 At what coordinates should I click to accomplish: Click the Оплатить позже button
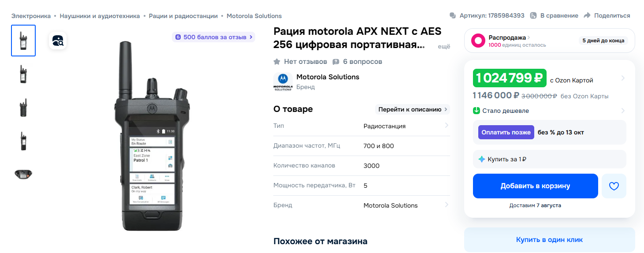pyautogui.click(x=506, y=132)
